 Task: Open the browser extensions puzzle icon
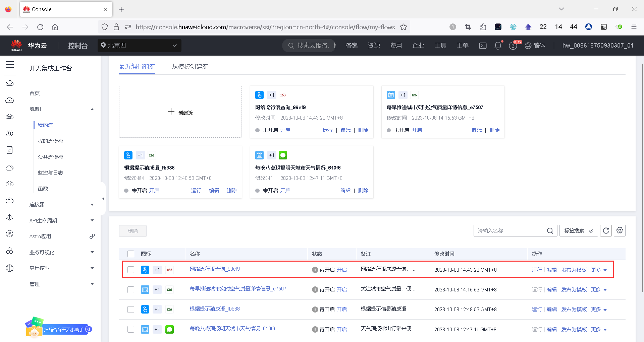[483, 27]
